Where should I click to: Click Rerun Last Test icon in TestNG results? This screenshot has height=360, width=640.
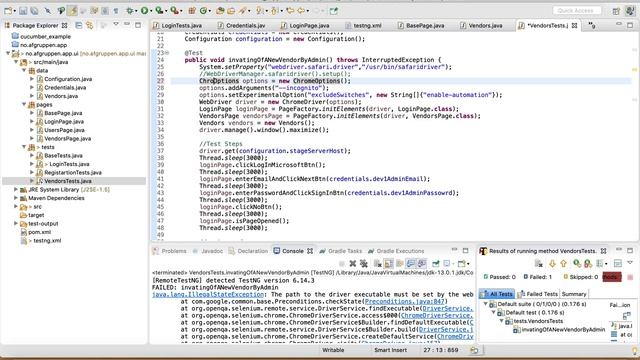click(577, 264)
